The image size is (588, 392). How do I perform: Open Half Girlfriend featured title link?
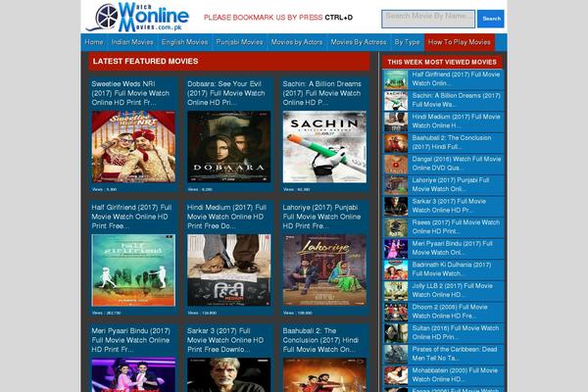(131, 217)
